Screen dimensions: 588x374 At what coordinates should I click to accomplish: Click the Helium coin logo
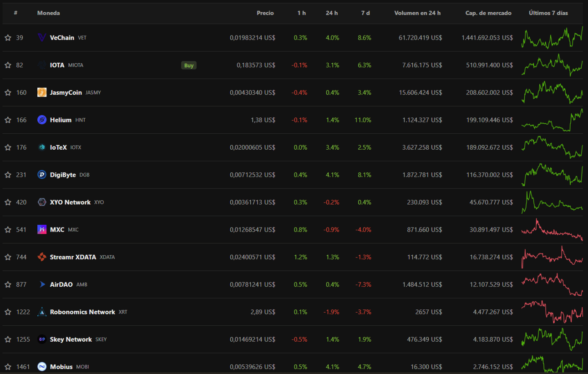point(42,120)
